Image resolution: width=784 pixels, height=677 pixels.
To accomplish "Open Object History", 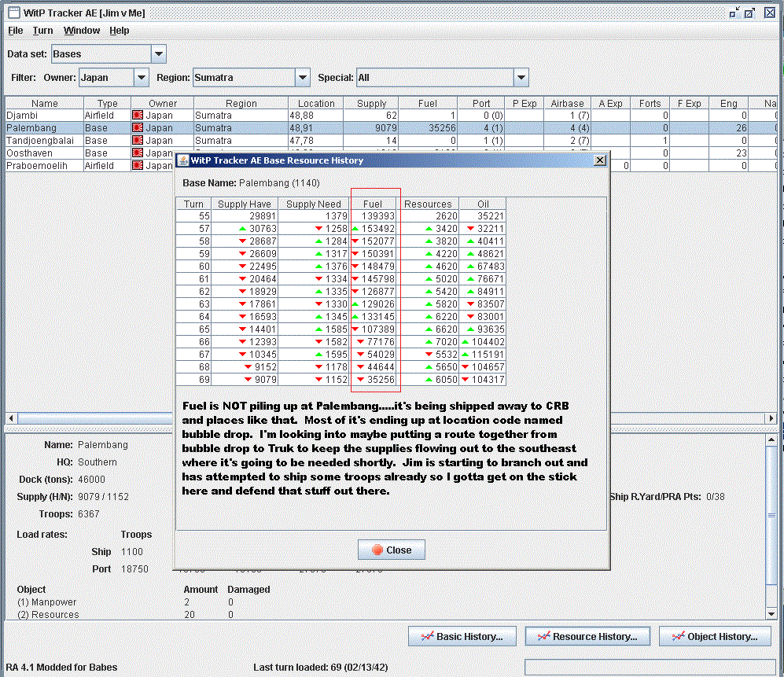I will [x=715, y=636].
